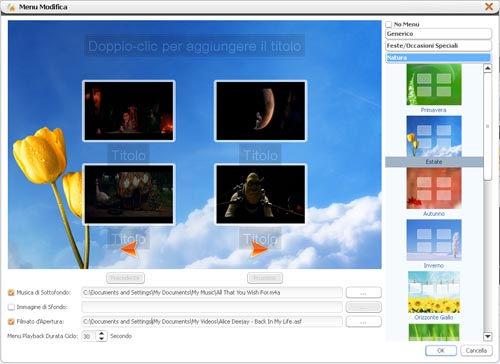The width and height of the screenshot is (500, 364).
Task: Click the Menu Modifica title bar icon
Action: (x=11, y=7)
